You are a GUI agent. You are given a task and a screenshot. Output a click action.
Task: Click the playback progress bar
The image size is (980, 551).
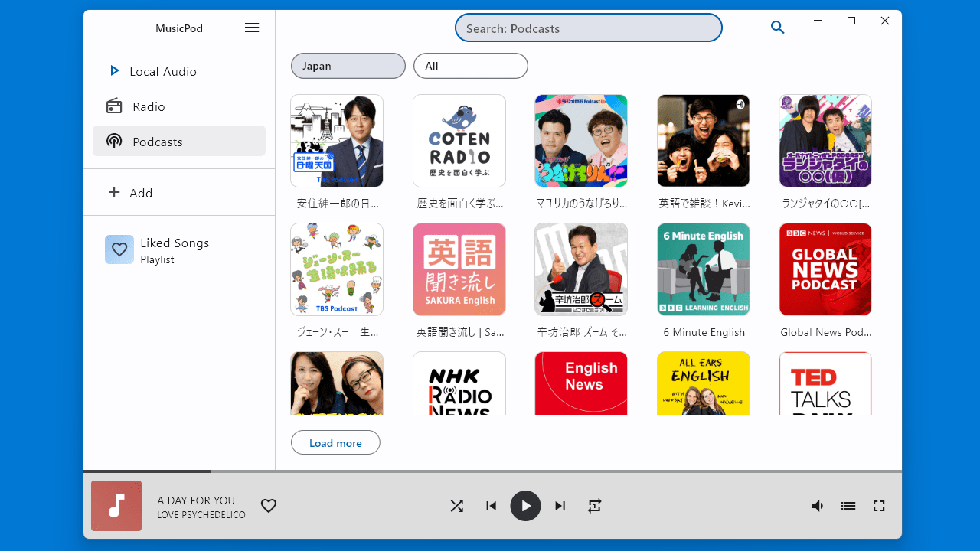pos(492,471)
